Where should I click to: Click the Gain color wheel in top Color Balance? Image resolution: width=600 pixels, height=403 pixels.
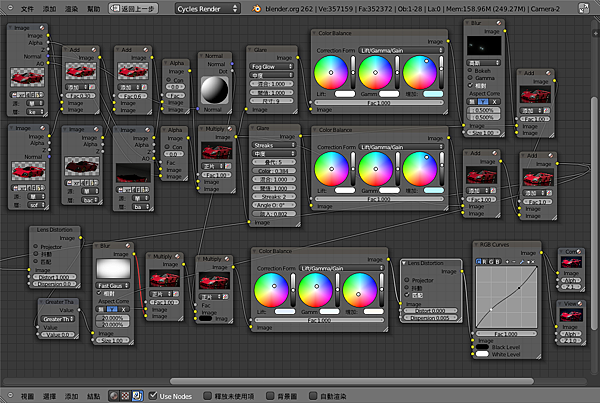[x=420, y=72]
